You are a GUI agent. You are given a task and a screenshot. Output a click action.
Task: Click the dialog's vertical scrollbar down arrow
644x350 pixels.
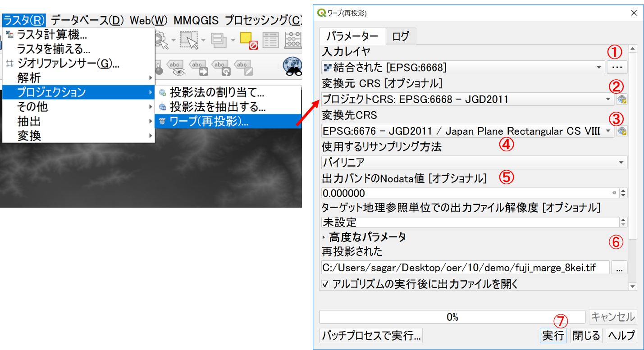click(x=633, y=286)
